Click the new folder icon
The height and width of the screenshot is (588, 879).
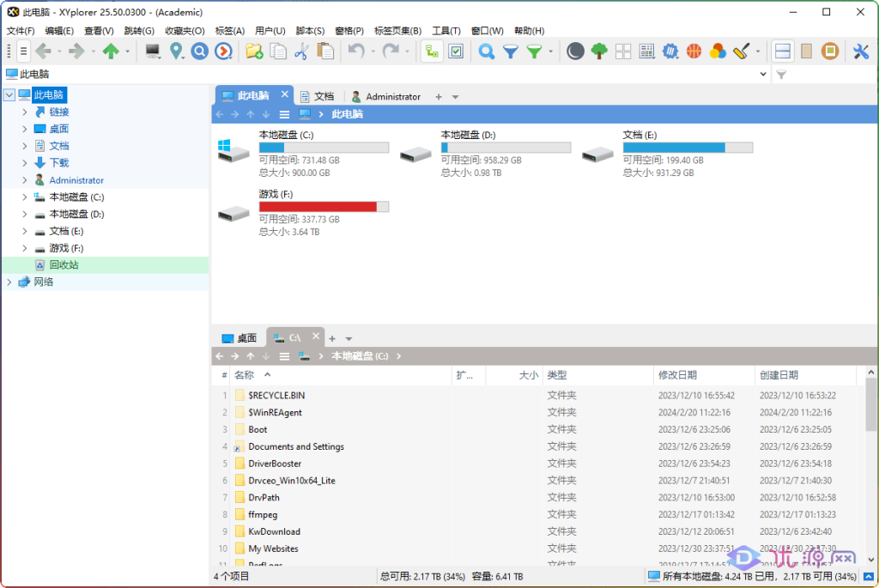point(254,52)
